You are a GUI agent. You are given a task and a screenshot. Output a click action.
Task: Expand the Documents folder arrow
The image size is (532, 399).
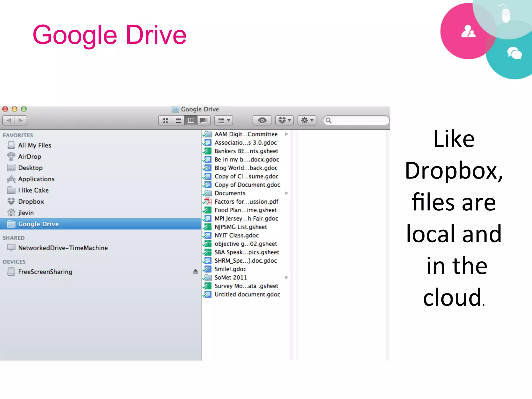coord(287,193)
